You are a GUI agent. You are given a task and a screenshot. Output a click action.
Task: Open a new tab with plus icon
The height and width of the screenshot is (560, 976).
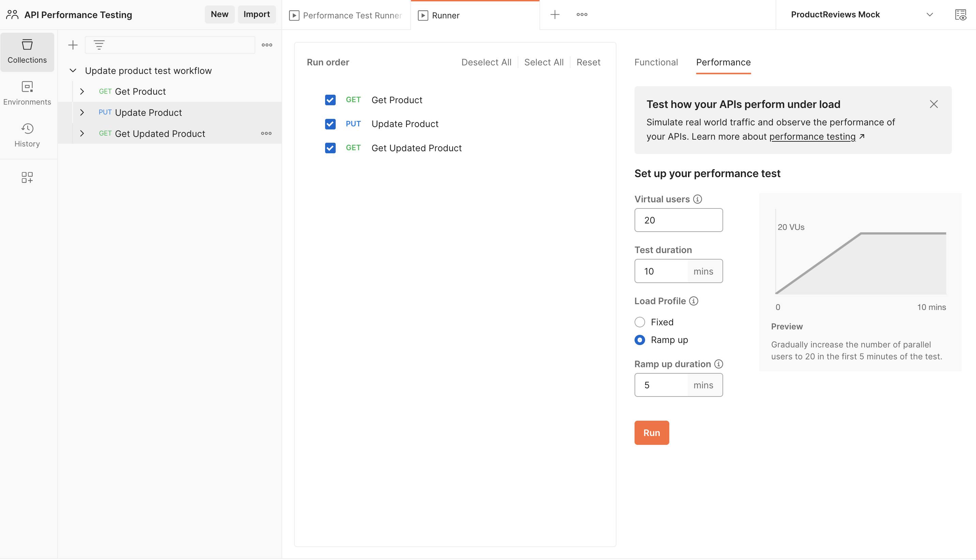coord(554,15)
